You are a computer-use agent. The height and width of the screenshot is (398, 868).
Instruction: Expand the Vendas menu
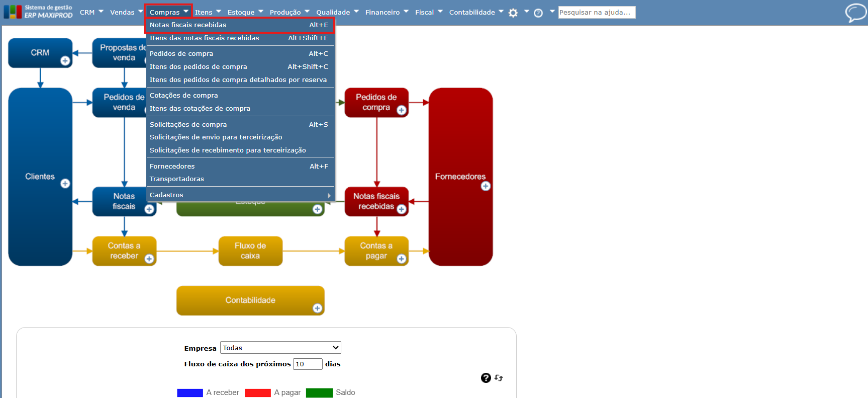click(x=126, y=12)
